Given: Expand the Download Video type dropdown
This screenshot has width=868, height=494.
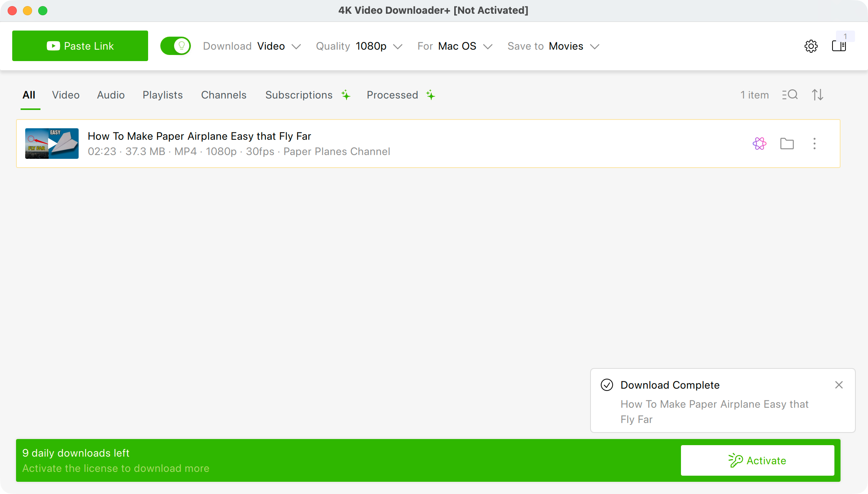Looking at the screenshot, I should 252,46.
